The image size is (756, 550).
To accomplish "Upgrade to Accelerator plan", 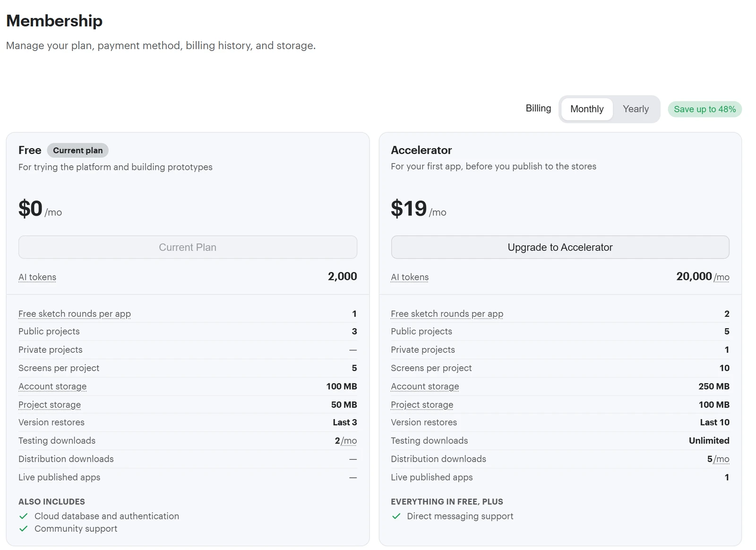I will click(x=560, y=247).
